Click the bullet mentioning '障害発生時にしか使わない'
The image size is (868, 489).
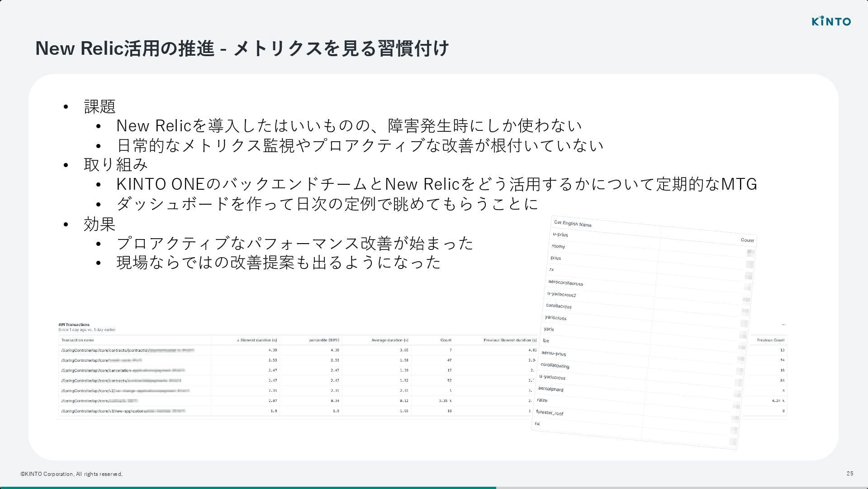coord(349,125)
